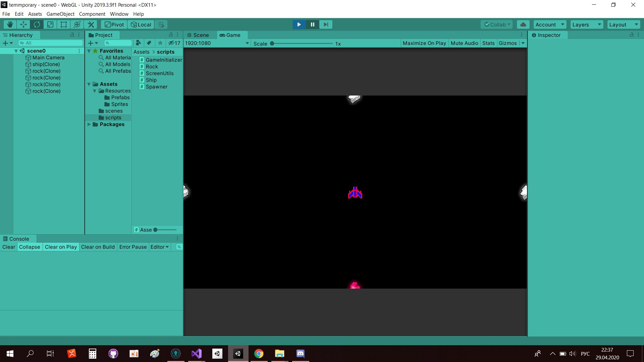The image size is (644, 362).
Task: Toggle Pivot handle position
Action: [x=114, y=24]
